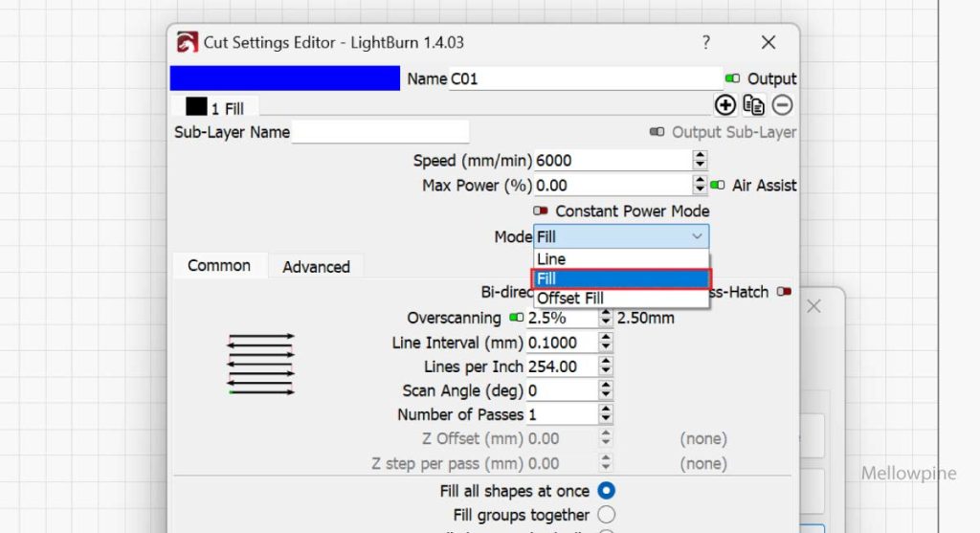Click the LightBurn logo in title bar
The height and width of the screenshot is (533, 980).
click(188, 43)
